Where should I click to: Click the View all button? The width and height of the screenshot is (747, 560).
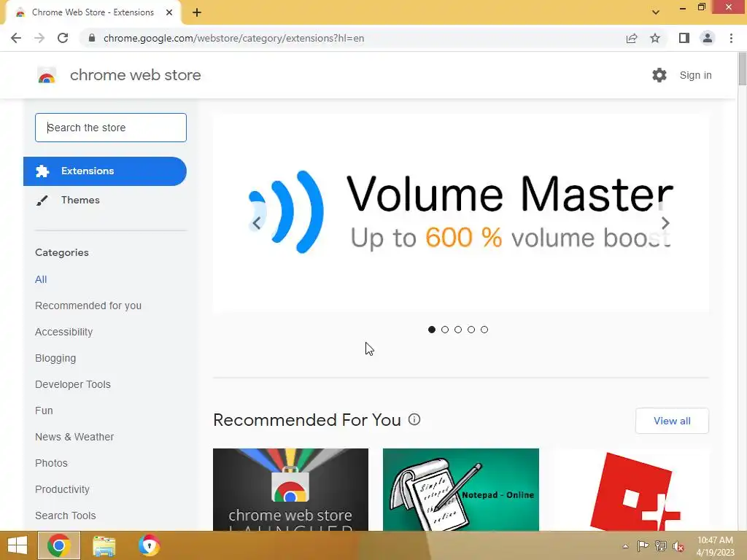[x=672, y=421]
